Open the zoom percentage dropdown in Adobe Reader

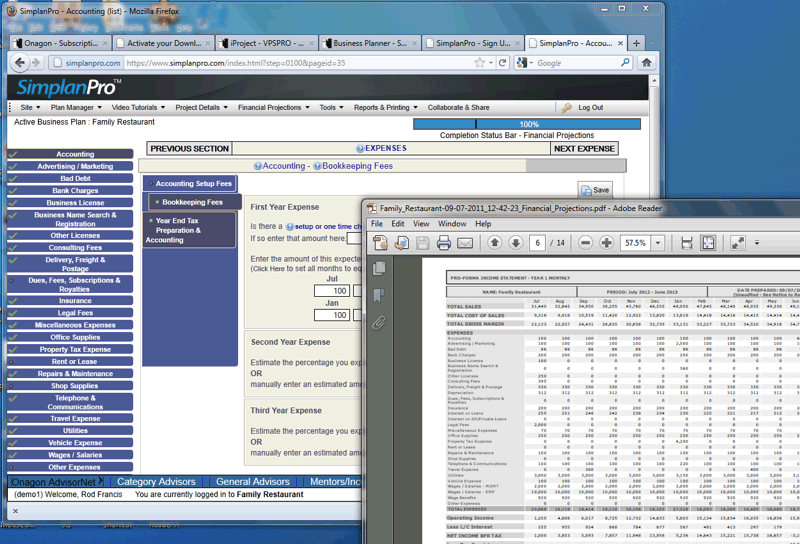658,243
